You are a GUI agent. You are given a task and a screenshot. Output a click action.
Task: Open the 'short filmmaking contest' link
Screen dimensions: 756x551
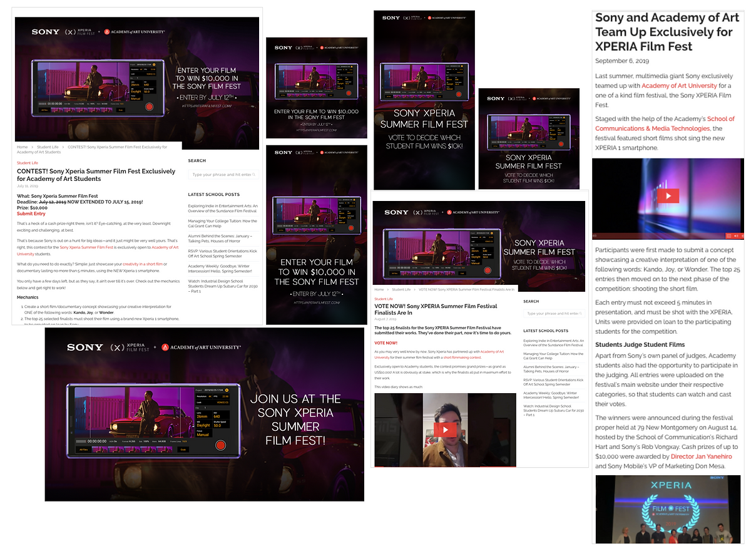462,358
